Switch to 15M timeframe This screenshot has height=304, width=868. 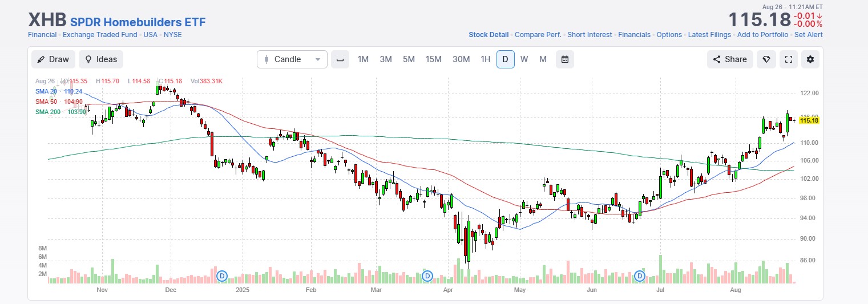434,59
